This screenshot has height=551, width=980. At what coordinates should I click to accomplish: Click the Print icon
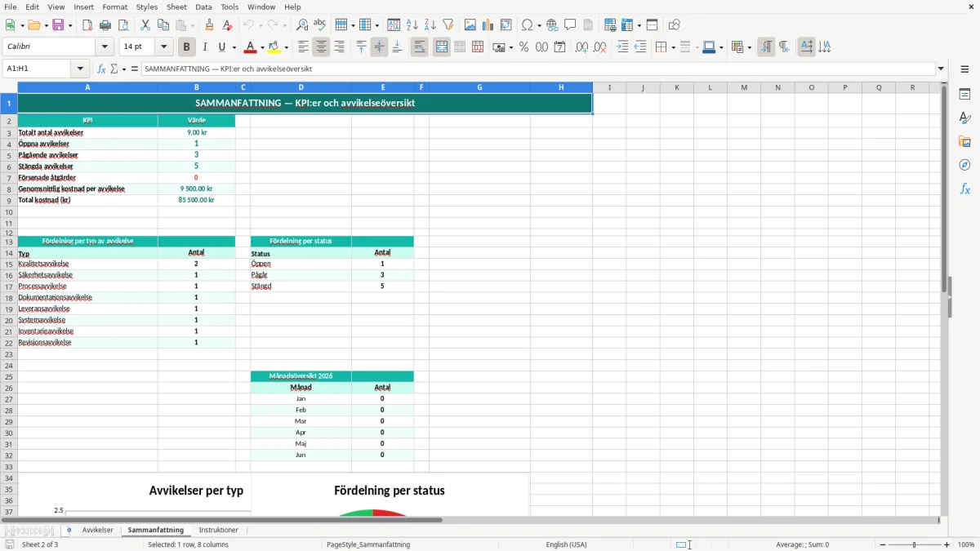[x=105, y=25]
